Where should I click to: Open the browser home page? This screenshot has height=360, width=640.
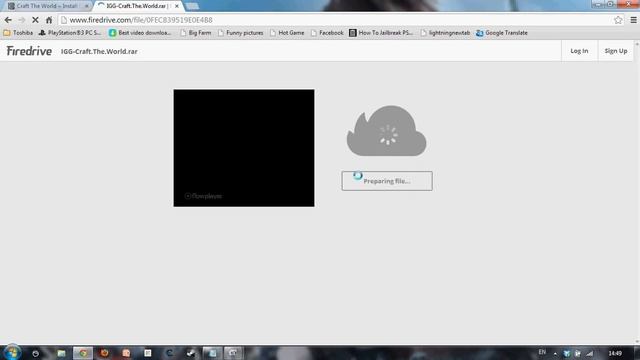(x=49, y=20)
